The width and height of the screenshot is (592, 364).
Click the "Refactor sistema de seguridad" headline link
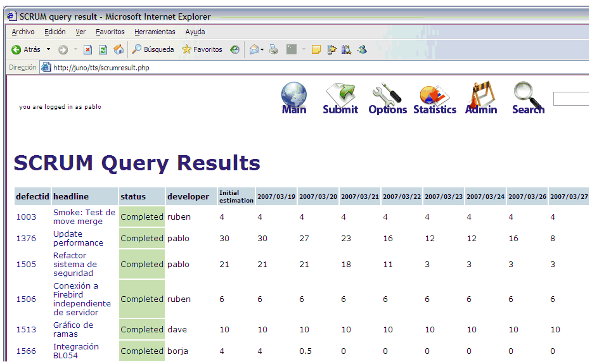pyautogui.click(x=75, y=265)
